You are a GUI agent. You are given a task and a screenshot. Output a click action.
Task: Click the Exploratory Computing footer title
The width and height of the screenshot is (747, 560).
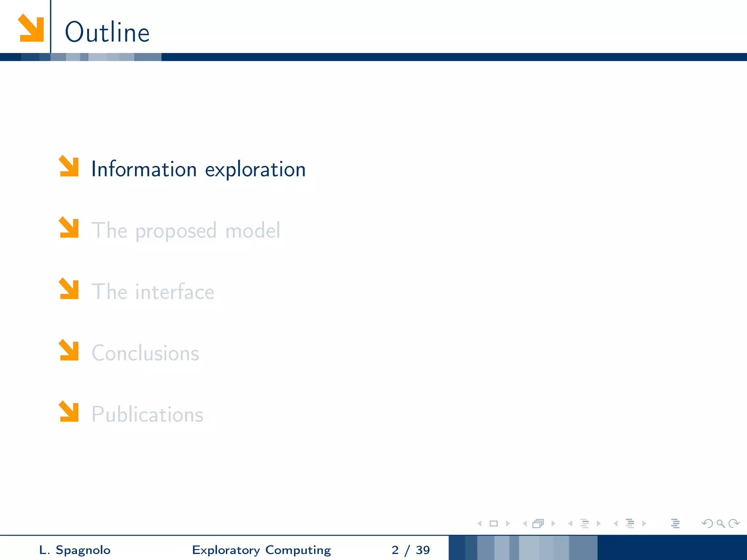[262, 550]
